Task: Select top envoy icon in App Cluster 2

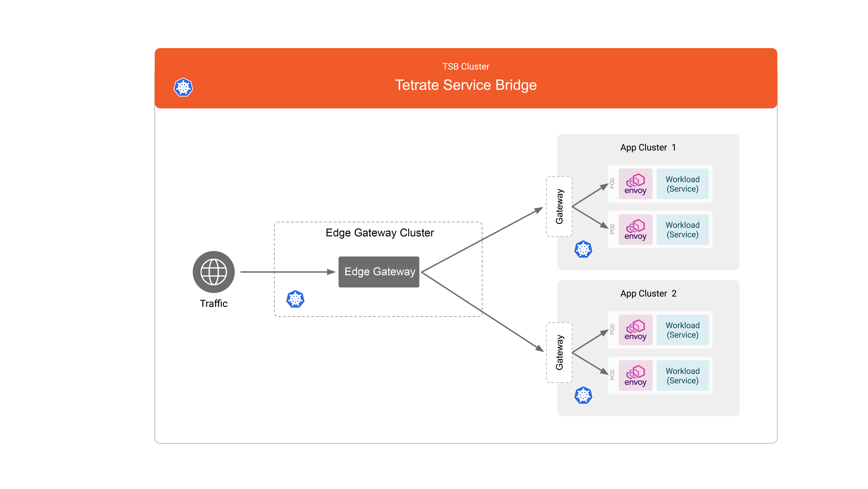Action: click(x=635, y=330)
